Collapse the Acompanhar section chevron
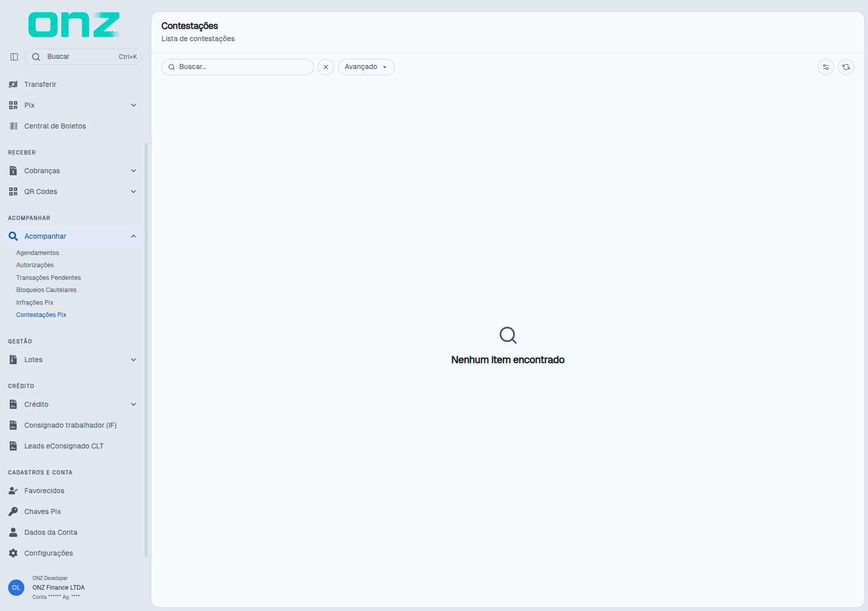 [133, 236]
